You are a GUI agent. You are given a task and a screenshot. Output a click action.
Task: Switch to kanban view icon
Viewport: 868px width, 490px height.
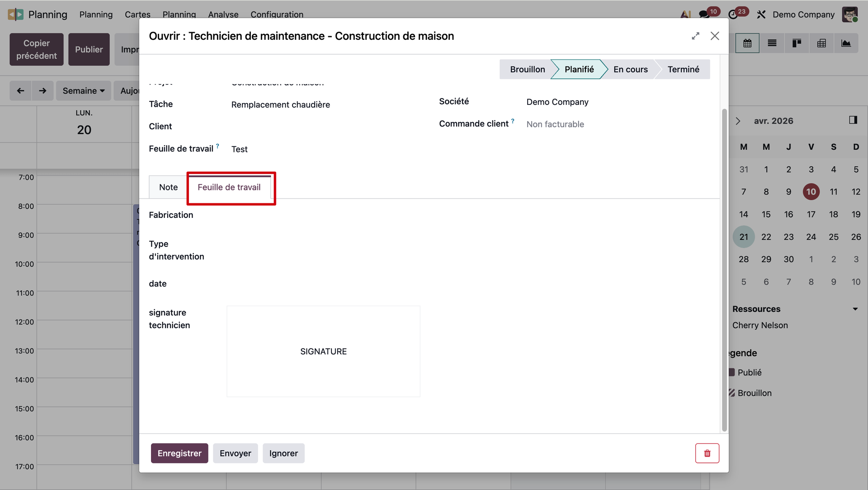[797, 43]
